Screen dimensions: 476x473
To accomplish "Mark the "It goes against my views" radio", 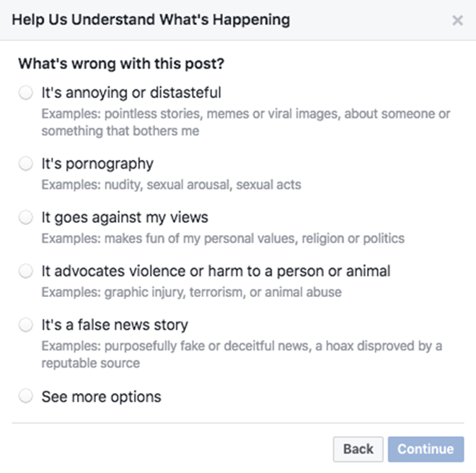I will click(x=26, y=218).
